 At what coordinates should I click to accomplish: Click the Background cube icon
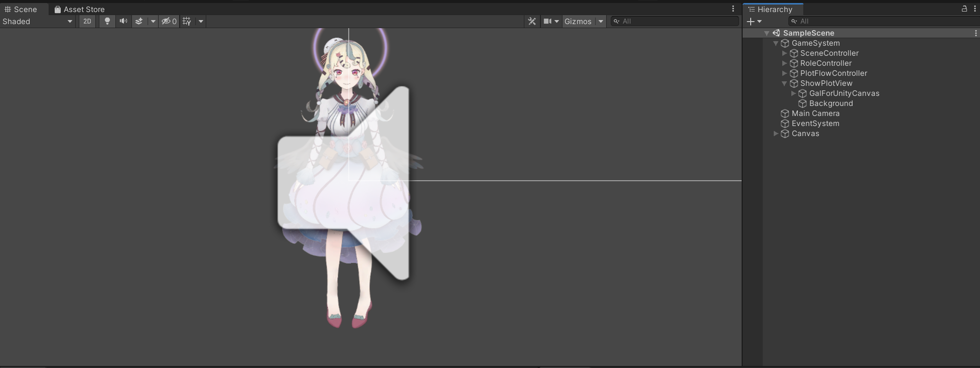[802, 103]
